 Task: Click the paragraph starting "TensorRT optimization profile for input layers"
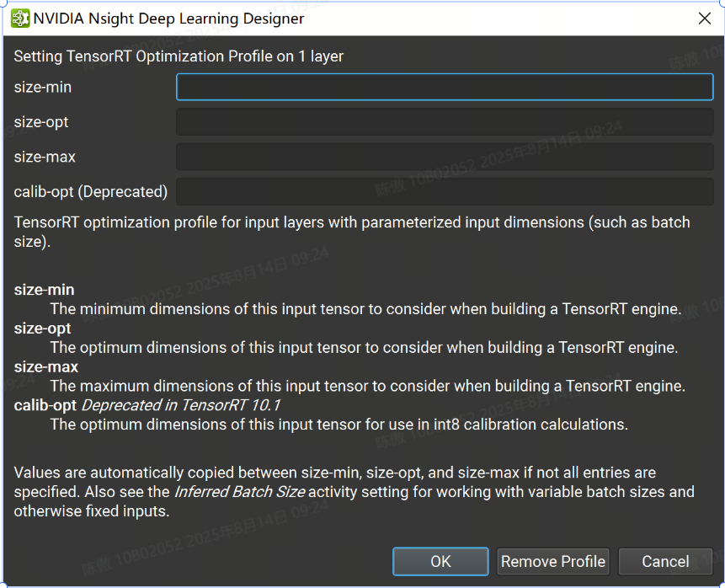pyautogui.click(x=352, y=232)
